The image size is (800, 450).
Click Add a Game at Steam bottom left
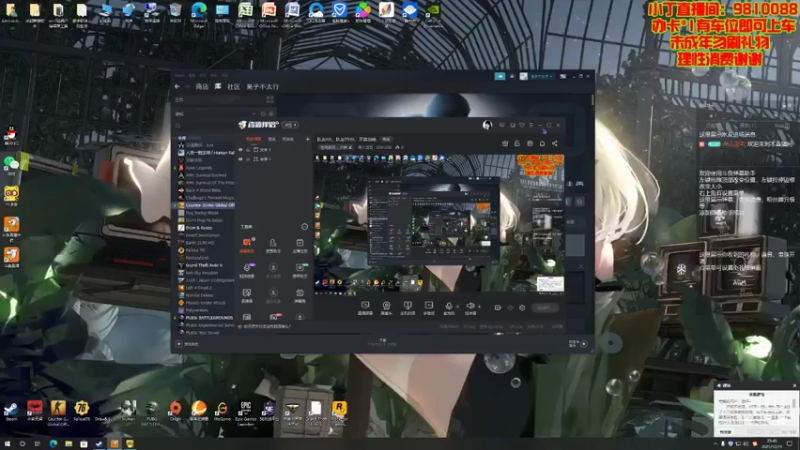187,344
